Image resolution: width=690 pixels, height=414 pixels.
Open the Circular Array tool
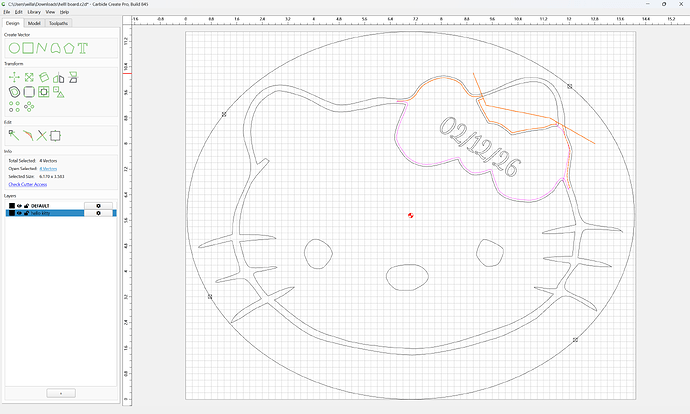[29, 106]
